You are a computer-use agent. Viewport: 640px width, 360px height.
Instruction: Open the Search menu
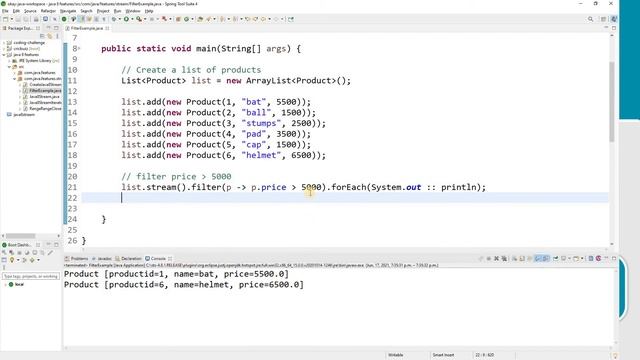(86, 11)
